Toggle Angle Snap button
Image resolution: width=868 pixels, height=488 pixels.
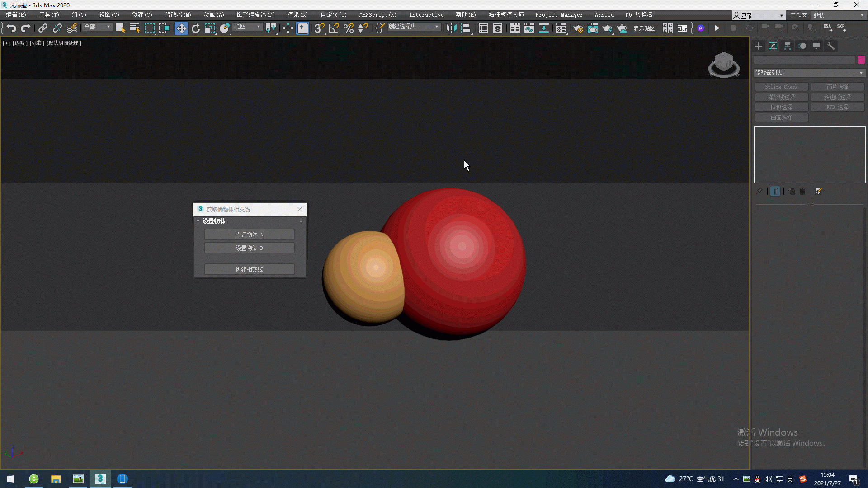point(334,28)
